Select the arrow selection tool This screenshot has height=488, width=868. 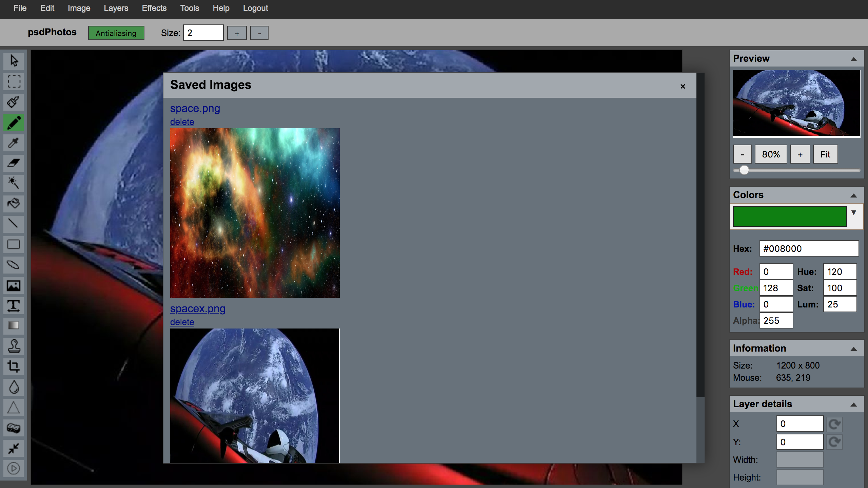14,61
